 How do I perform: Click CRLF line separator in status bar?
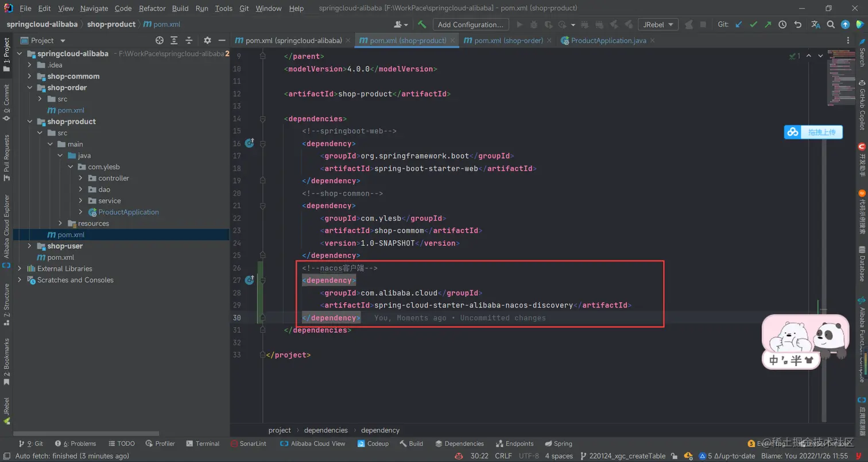[503, 456]
